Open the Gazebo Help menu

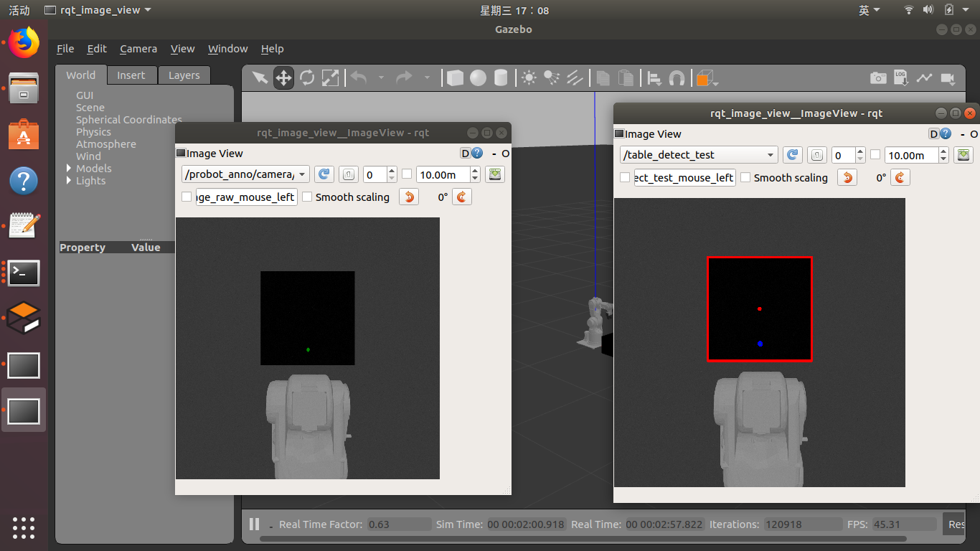[x=273, y=49]
